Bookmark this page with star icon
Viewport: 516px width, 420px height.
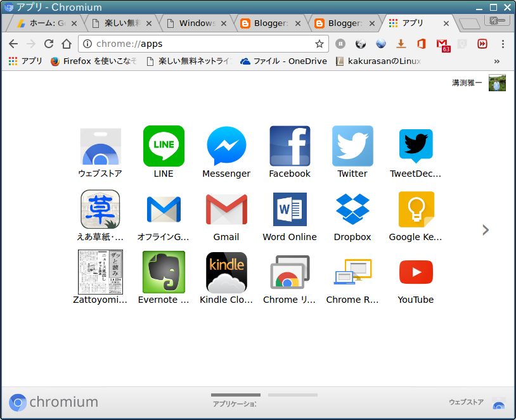point(319,44)
